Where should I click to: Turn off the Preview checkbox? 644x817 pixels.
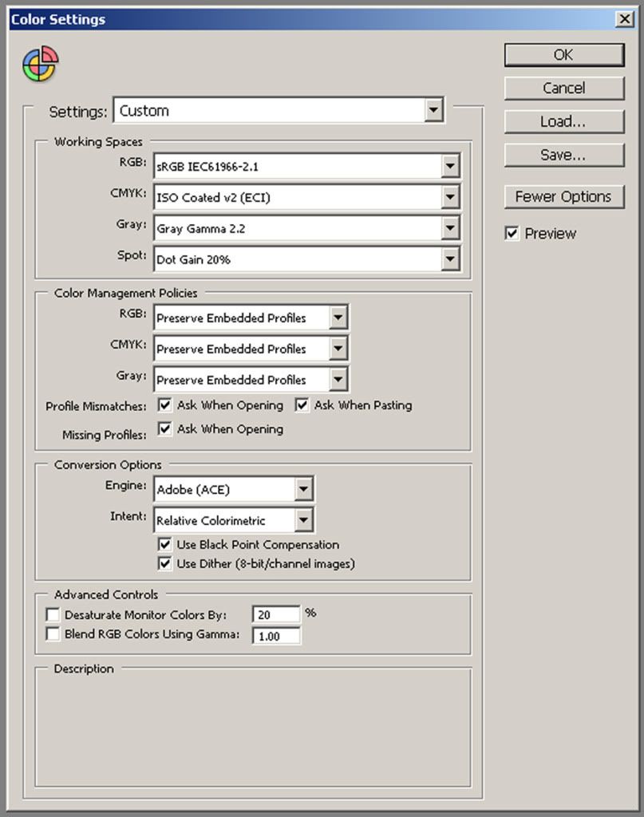(512, 233)
